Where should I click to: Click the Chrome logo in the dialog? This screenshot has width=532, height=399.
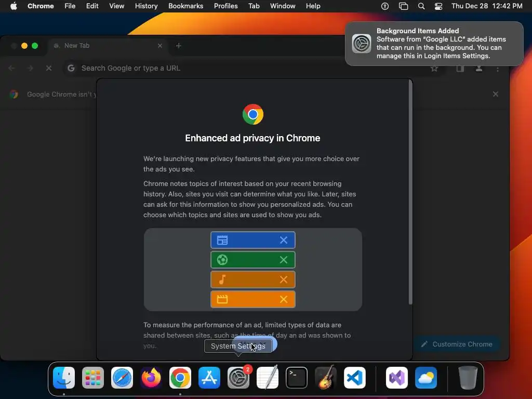(x=253, y=114)
